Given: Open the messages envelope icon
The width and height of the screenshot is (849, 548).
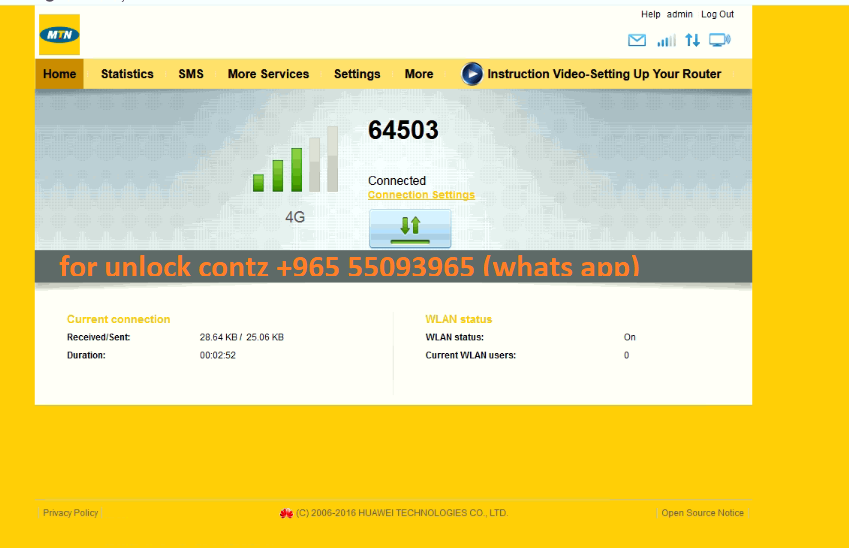Looking at the screenshot, I should tap(637, 40).
